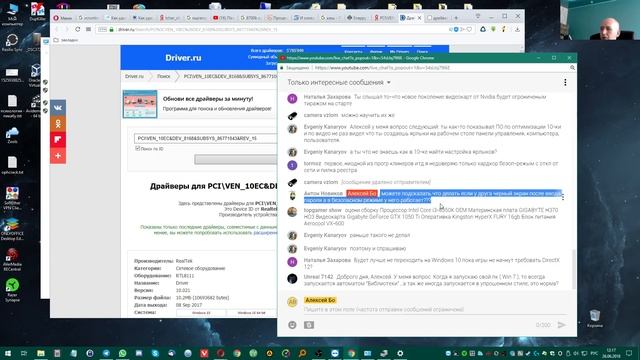Image resolution: width=640 pixels, height=360 pixels.
Task: Go to Driver.ru breadcrumb link
Action: click(134, 76)
